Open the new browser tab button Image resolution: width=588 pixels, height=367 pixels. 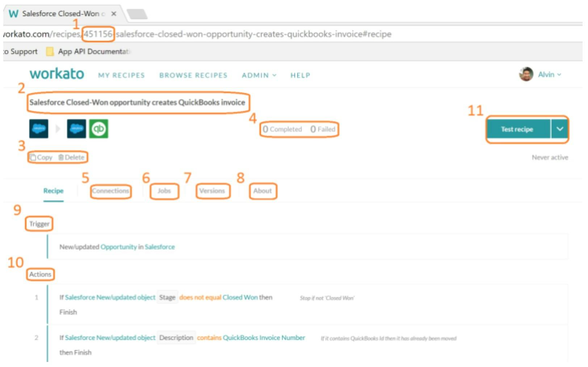tap(137, 14)
